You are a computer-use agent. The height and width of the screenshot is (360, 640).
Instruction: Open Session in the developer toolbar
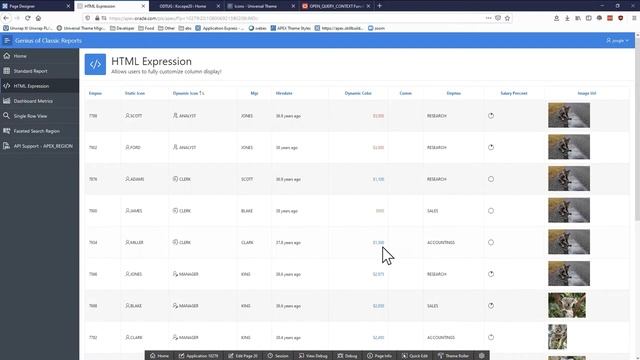[x=278, y=356]
